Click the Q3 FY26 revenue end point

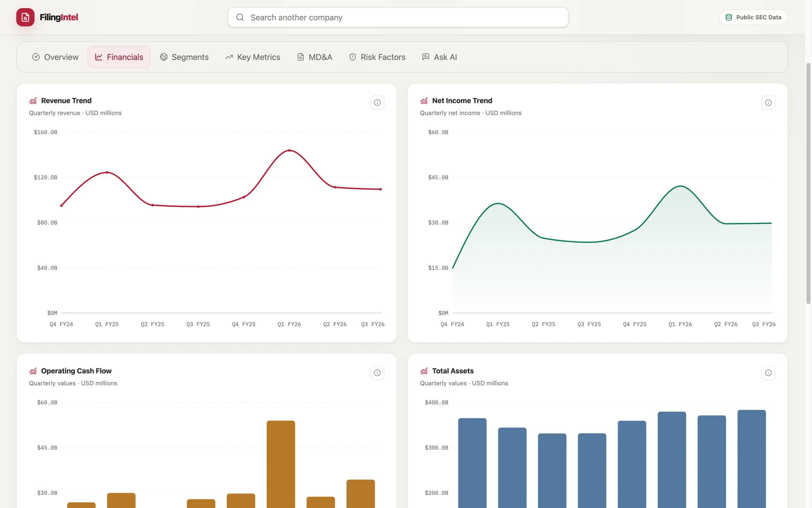point(381,189)
